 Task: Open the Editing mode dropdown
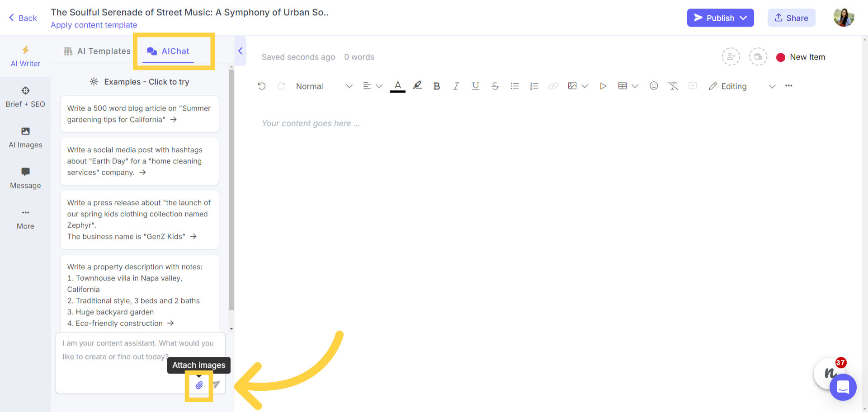point(742,86)
